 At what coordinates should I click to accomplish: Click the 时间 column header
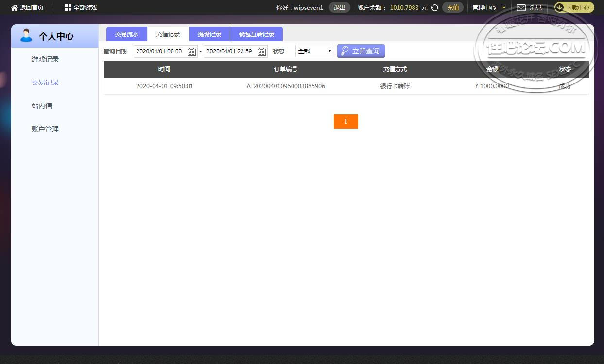coord(164,69)
